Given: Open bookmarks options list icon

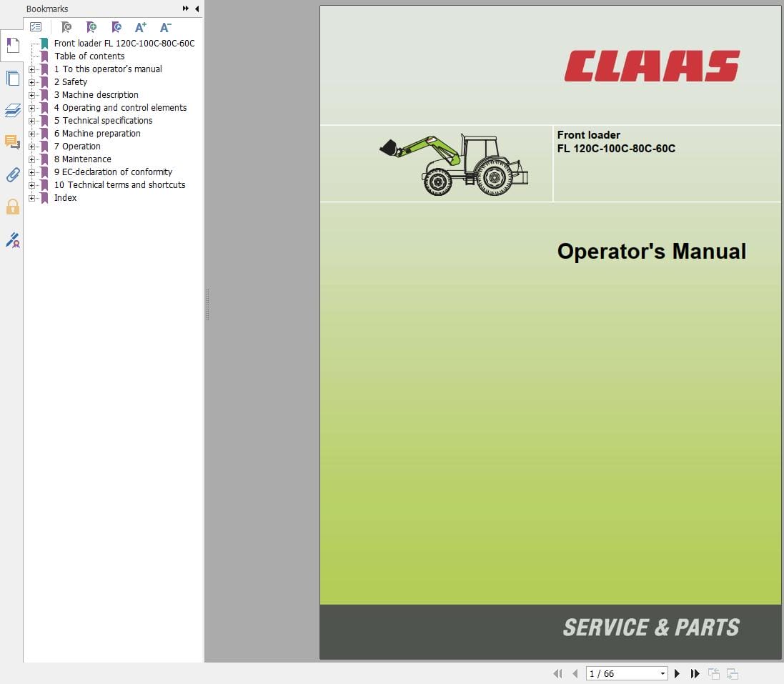Looking at the screenshot, I should point(36,27).
